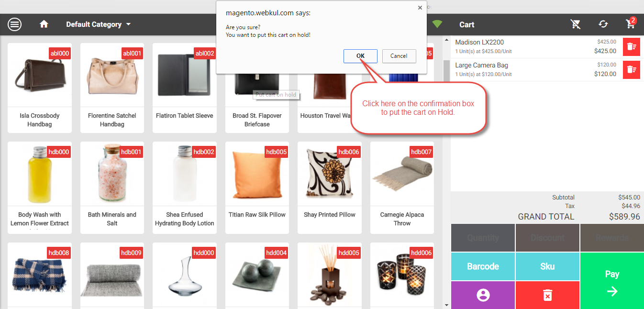This screenshot has height=309, width=644.
Task: Select the Barcode button
Action: click(x=483, y=266)
